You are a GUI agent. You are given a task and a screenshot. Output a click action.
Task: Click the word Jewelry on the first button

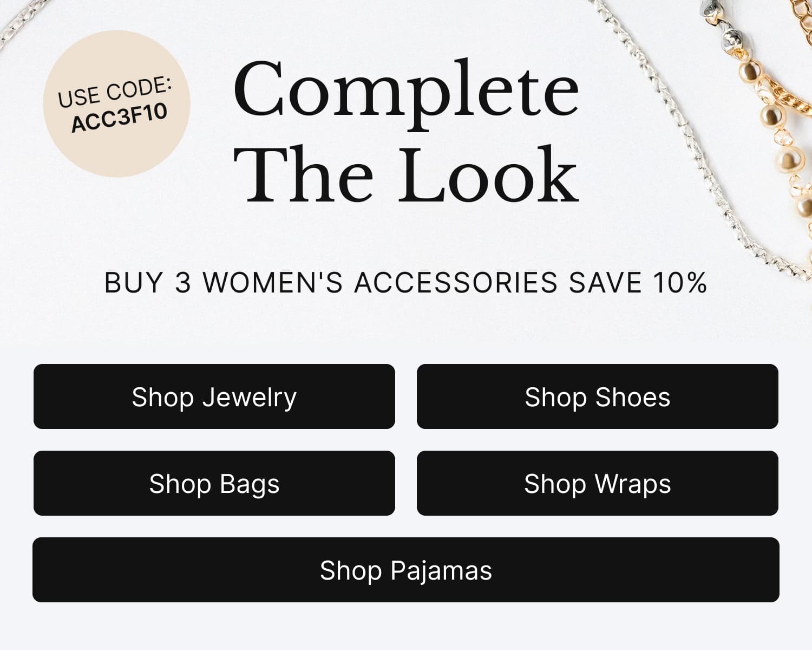[x=250, y=398]
